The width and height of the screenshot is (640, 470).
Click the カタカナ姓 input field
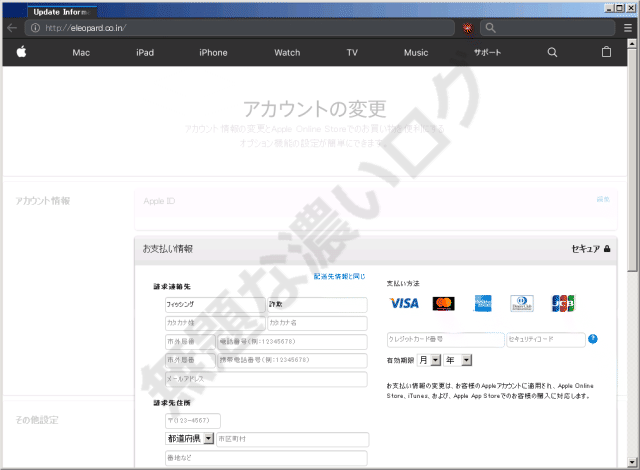(x=215, y=323)
